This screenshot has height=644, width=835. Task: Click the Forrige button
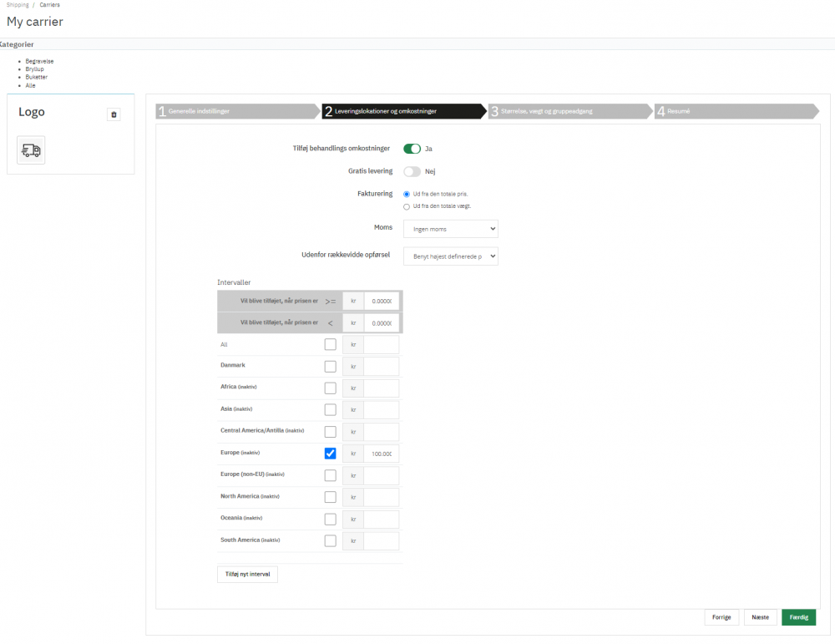coord(721,617)
